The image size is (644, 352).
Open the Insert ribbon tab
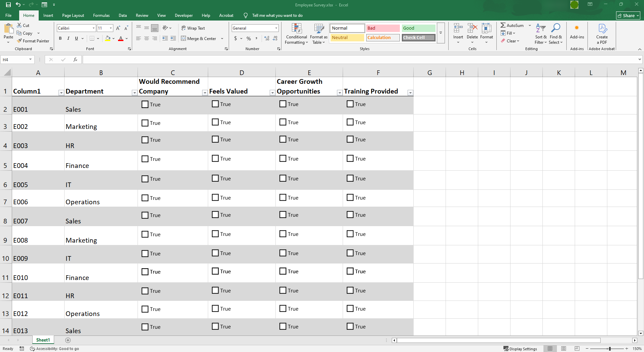(48, 15)
